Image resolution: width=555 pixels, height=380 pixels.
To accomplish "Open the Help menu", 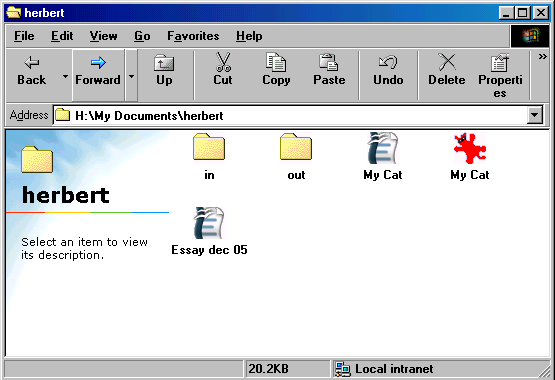I will pyautogui.click(x=249, y=36).
